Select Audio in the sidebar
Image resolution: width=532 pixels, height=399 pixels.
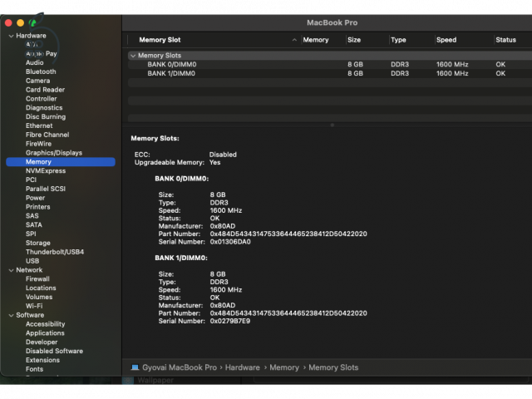tap(35, 63)
